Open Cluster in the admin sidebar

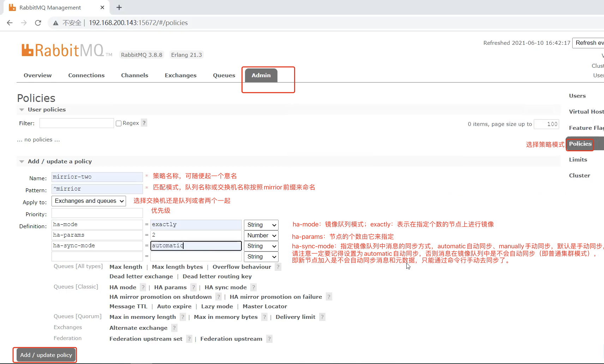(580, 176)
